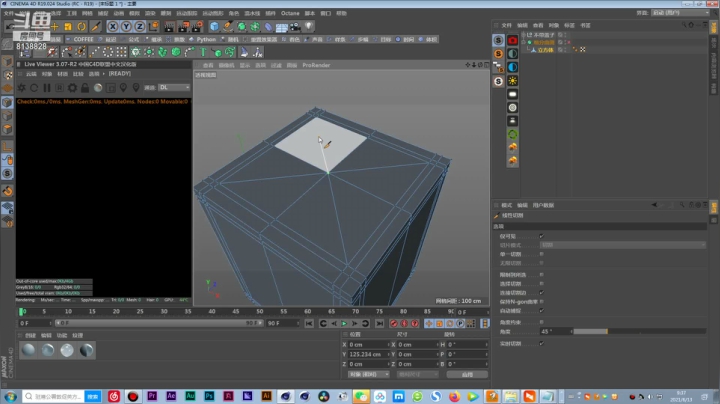Open Photoshop from the Windows taskbar
The image size is (720, 404).
click(209, 396)
